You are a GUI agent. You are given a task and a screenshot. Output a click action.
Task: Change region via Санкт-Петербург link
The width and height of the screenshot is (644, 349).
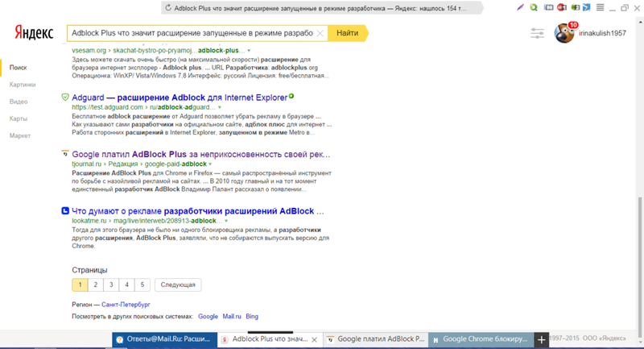pos(126,305)
